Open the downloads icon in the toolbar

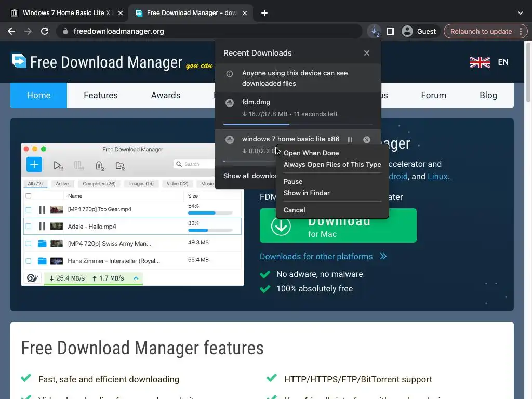(x=374, y=31)
